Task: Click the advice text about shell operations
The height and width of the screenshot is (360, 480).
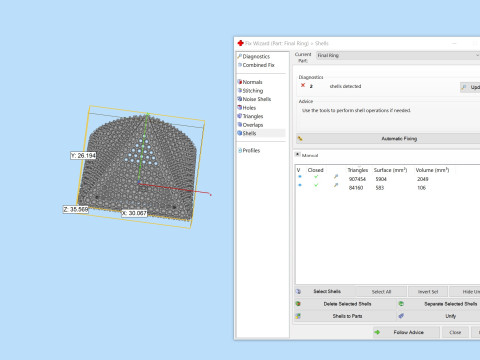Action: point(356,110)
